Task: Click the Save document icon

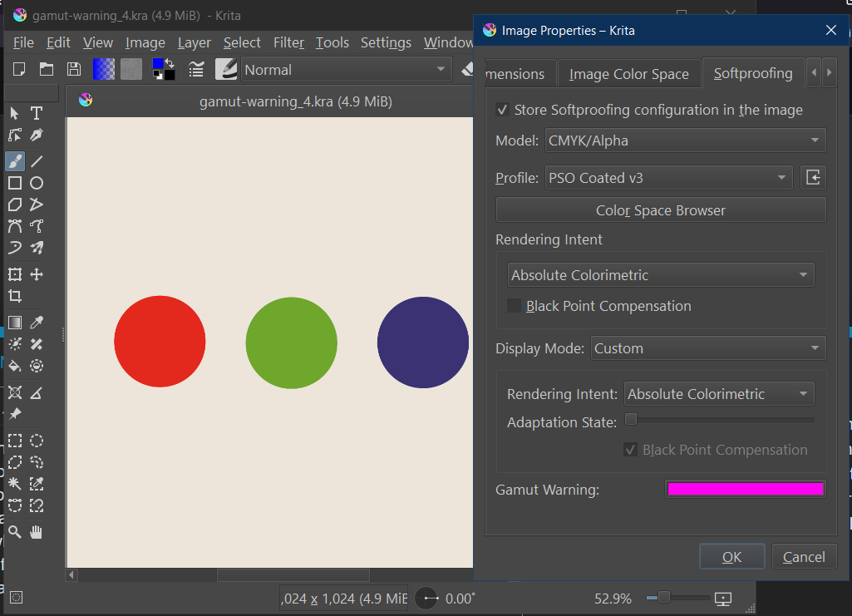Action: coord(73,70)
